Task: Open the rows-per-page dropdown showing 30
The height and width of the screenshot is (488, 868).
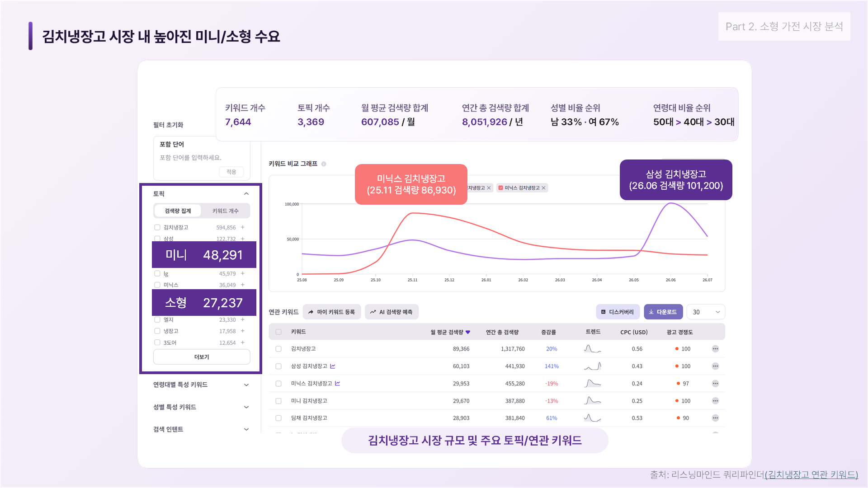Action: click(x=706, y=312)
